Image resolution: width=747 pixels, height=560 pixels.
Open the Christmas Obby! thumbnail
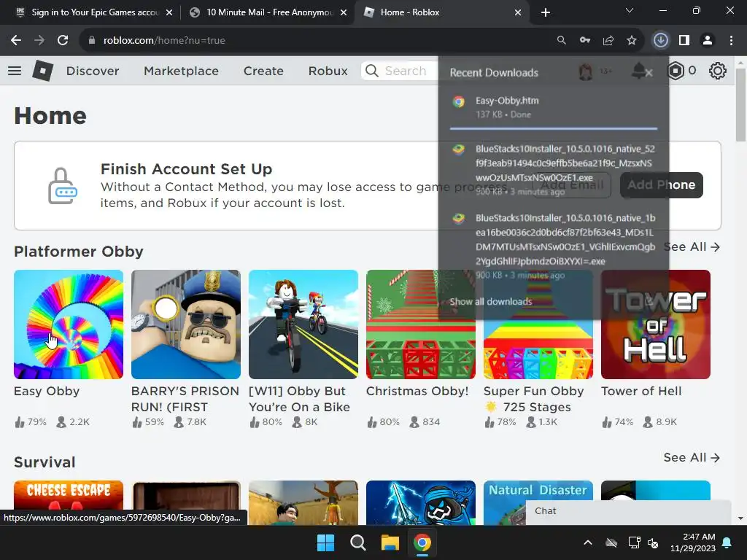point(421,324)
